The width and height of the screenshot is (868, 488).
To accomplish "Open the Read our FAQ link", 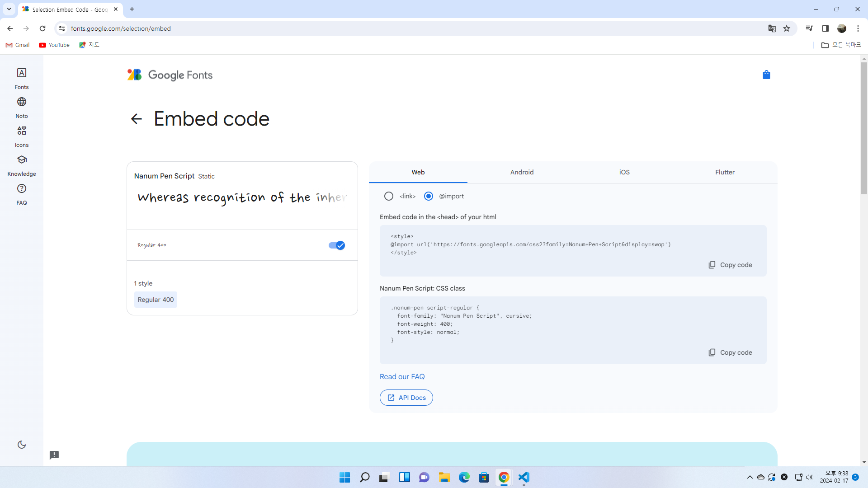I will point(402,377).
